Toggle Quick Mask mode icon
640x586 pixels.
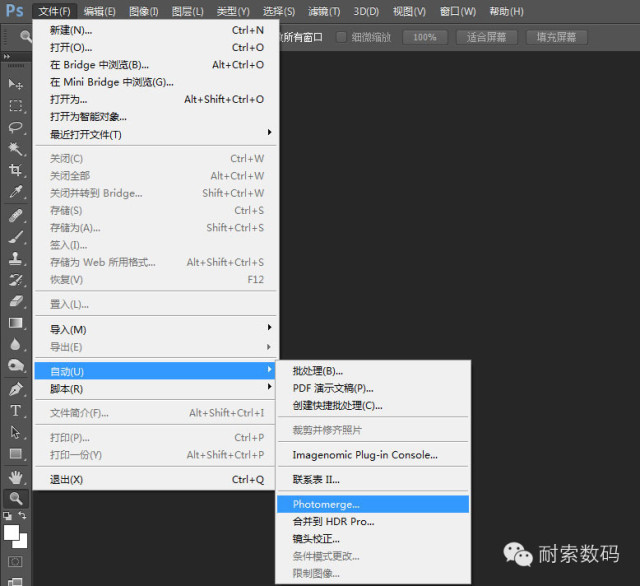click(15, 562)
